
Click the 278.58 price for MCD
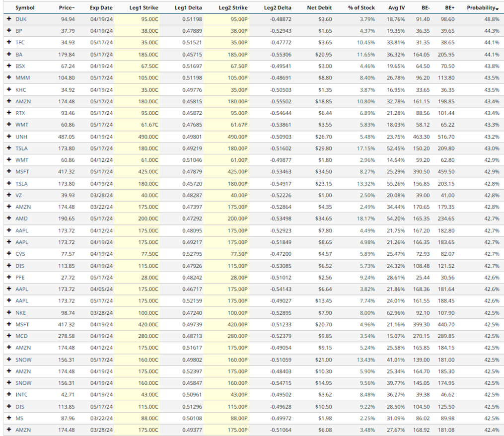66,336
